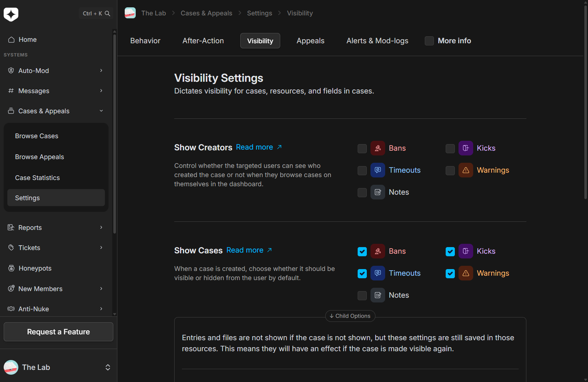
Task: Click the Notes icon under Show Cases
Action: point(378,295)
